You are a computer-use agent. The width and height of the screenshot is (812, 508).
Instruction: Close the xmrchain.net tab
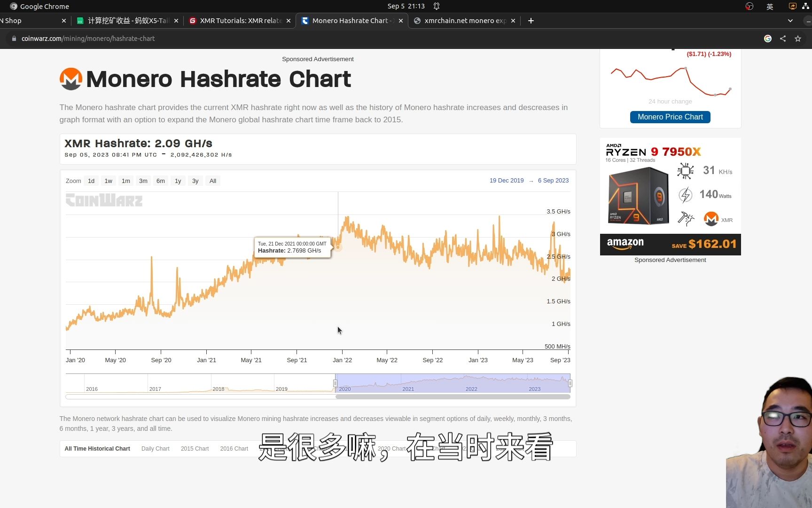pos(513,21)
